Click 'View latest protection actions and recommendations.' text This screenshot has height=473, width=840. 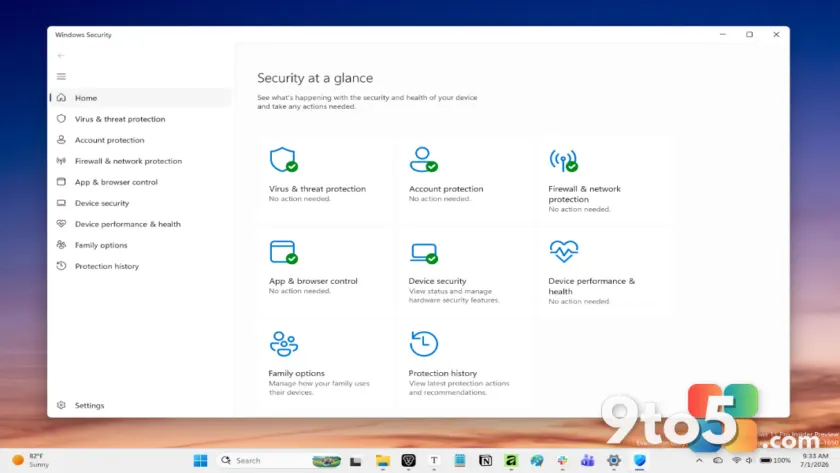[459, 388]
